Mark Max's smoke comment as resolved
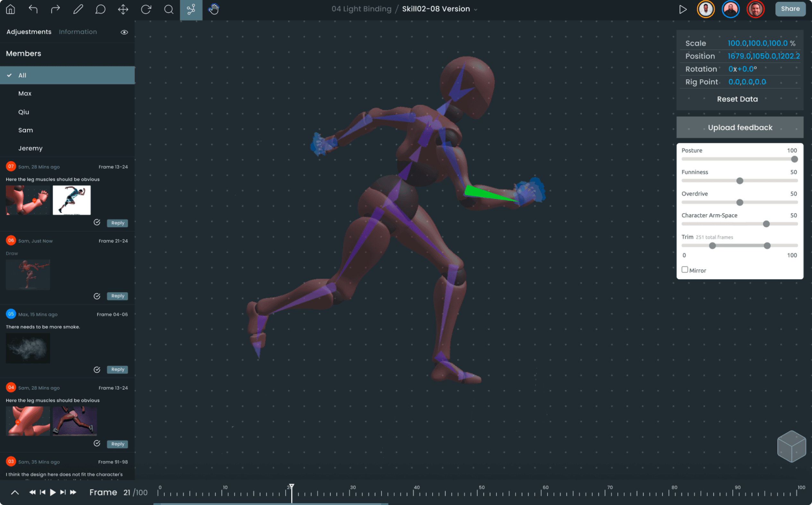The image size is (812, 505). click(x=97, y=369)
